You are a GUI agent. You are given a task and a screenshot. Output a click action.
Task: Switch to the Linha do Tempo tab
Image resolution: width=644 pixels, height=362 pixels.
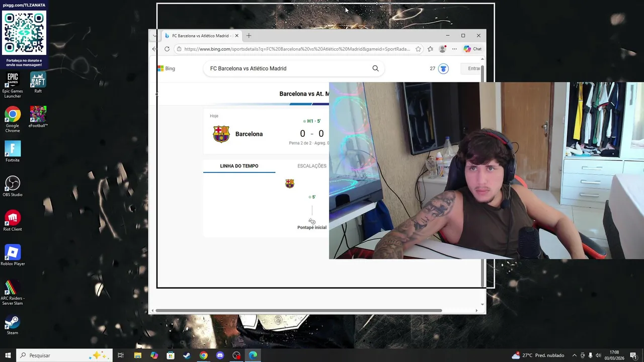click(239, 166)
